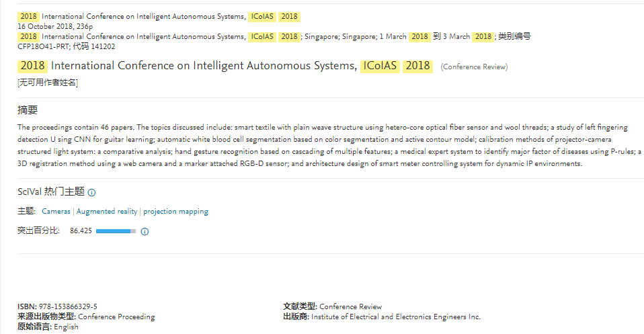Click the blue prominence percentile bar
This screenshot has width=644, height=334.
click(116, 231)
